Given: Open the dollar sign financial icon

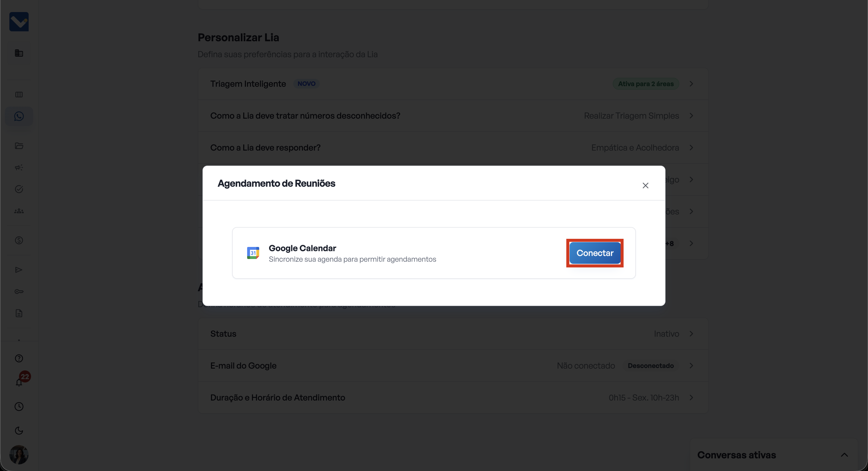Looking at the screenshot, I should point(19,240).
